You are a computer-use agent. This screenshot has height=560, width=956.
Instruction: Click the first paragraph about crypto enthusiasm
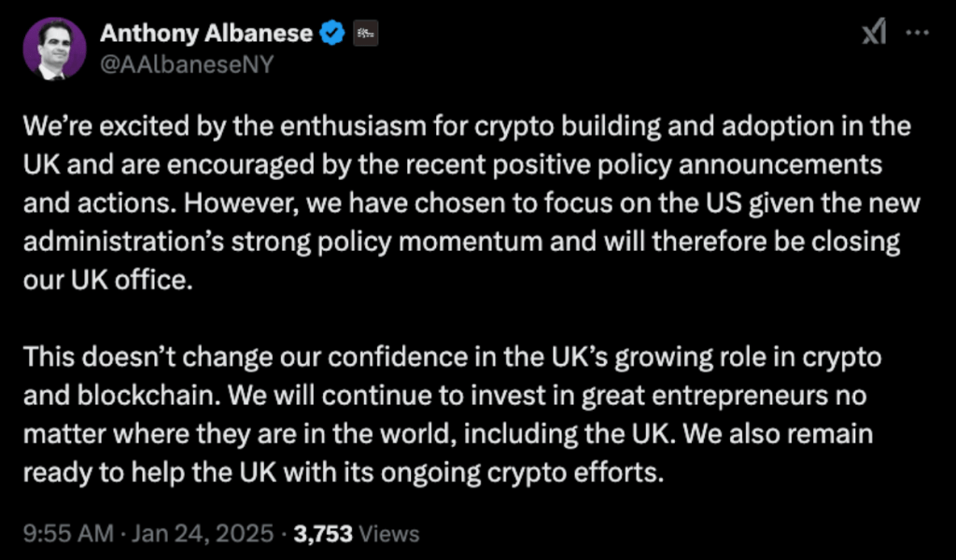471,203
